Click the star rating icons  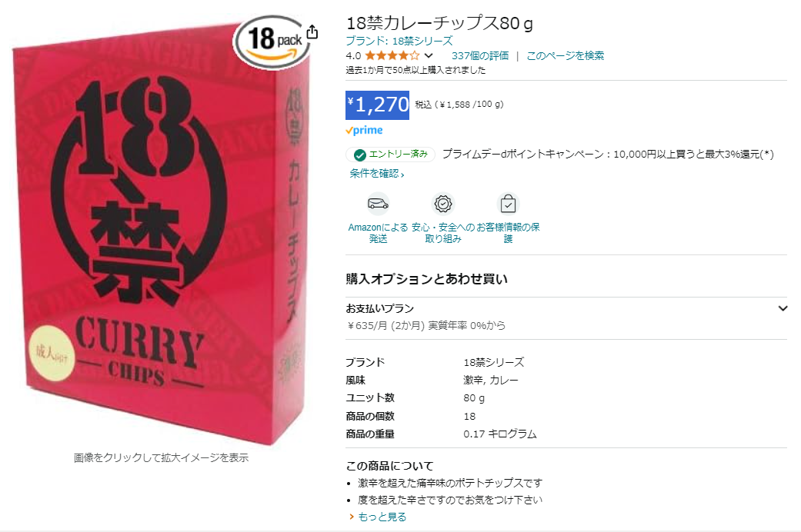tap(392, 55)
